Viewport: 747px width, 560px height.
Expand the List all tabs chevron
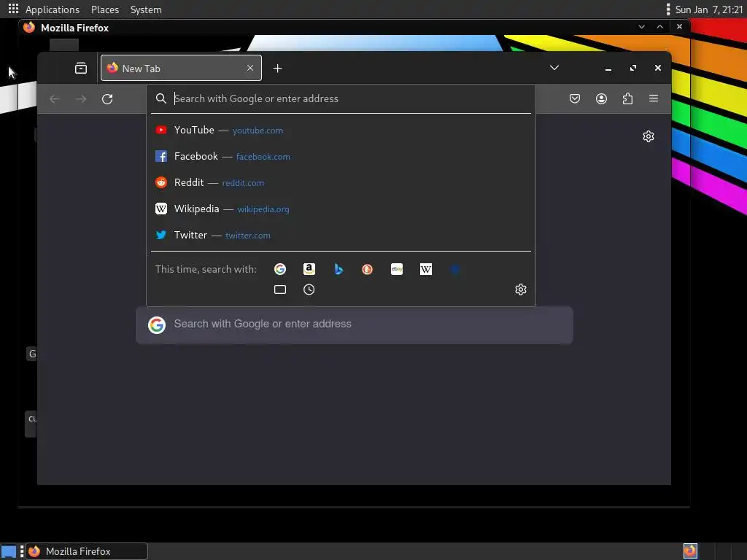[x=554, y=68]
